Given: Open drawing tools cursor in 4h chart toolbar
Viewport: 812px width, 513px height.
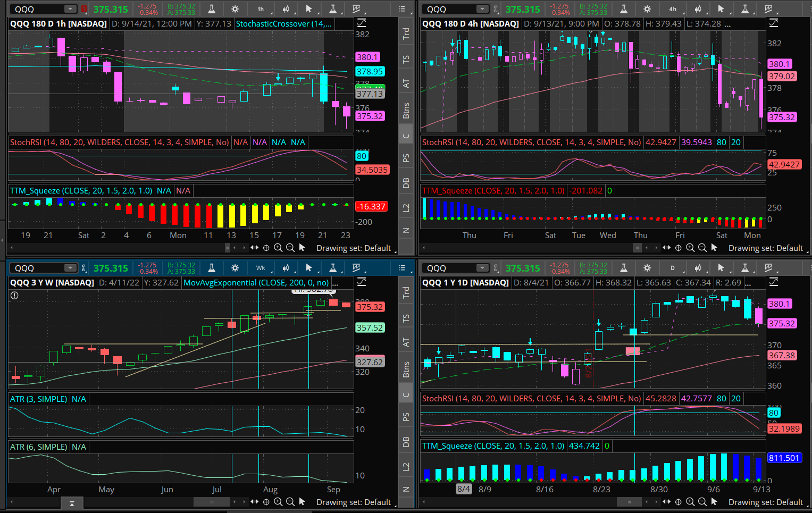Looking at the screenshot, I should pyautogui.click(x=721, y=9).
